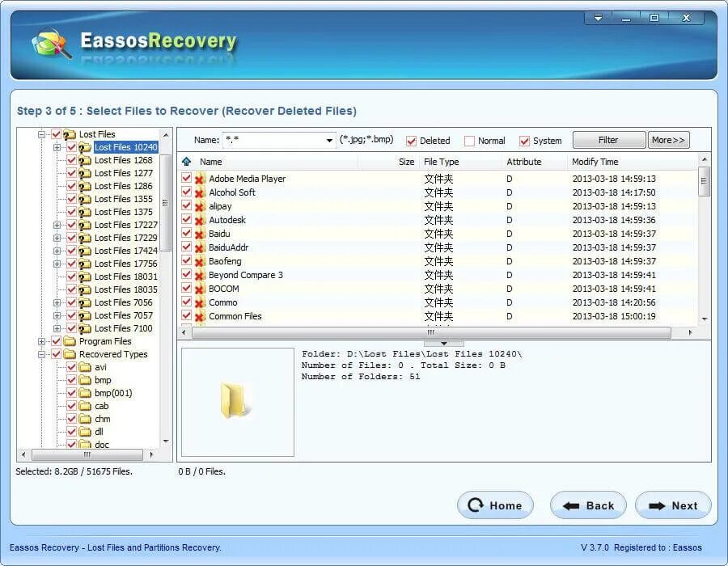The height and width of the screenshot is (566, 728).
Task: Click the Back arrow icon
Action: (573, 505)
